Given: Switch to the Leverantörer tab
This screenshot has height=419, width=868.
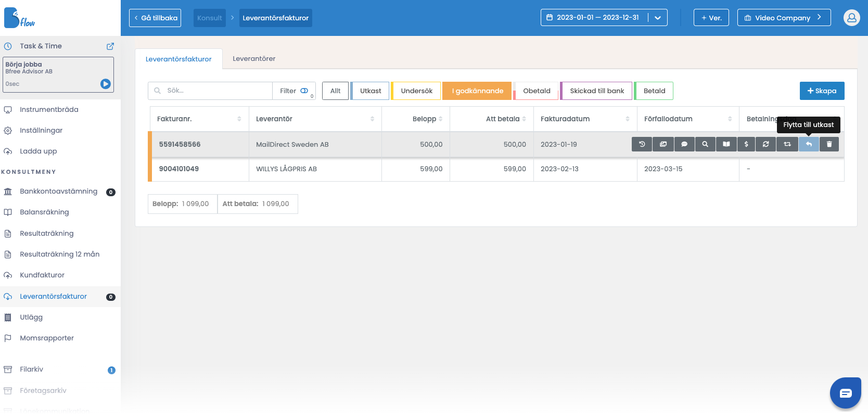Looking at the screenshot, I should click(x=254, y=59).
